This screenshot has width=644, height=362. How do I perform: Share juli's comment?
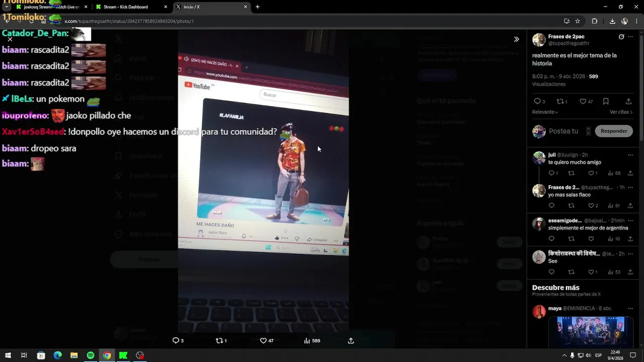pos(630,173)
